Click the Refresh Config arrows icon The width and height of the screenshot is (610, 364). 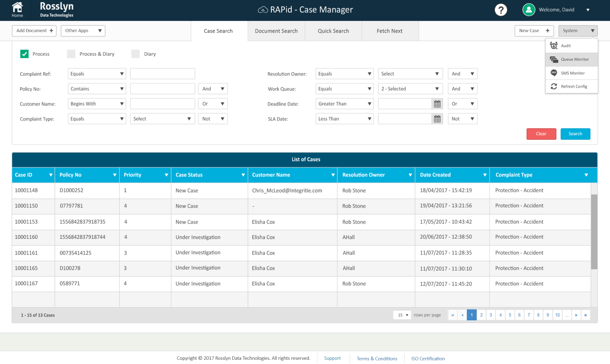(x=554, y=86)
